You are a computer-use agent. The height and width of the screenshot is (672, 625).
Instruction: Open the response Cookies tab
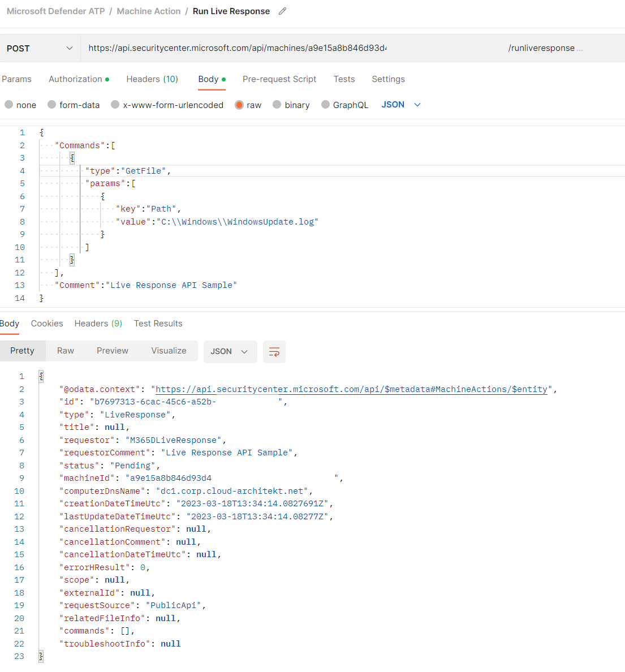point(47,324)
